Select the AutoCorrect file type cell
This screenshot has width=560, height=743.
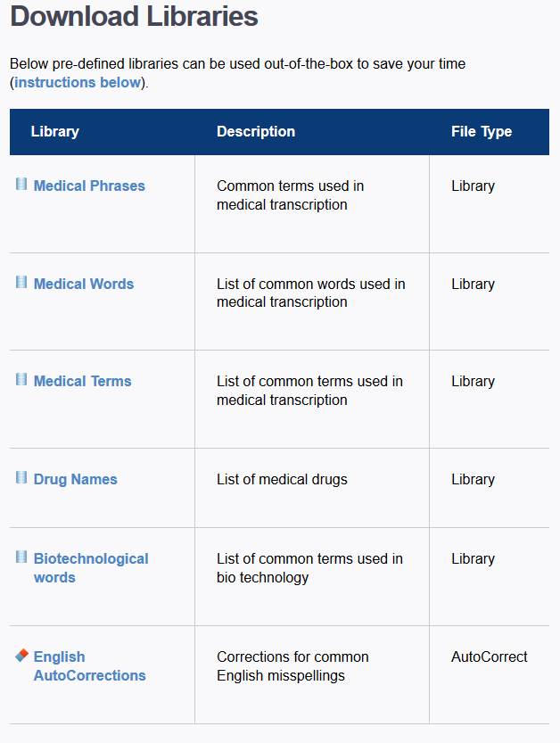[489, 656]
